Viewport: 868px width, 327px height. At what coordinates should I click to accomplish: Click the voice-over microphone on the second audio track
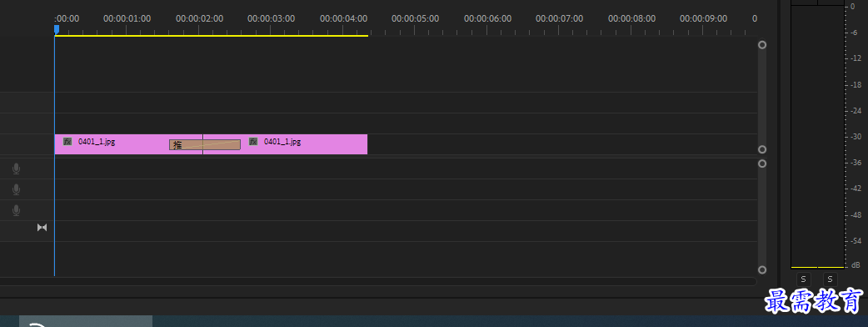pyautogui.click(x=17, y=189)
